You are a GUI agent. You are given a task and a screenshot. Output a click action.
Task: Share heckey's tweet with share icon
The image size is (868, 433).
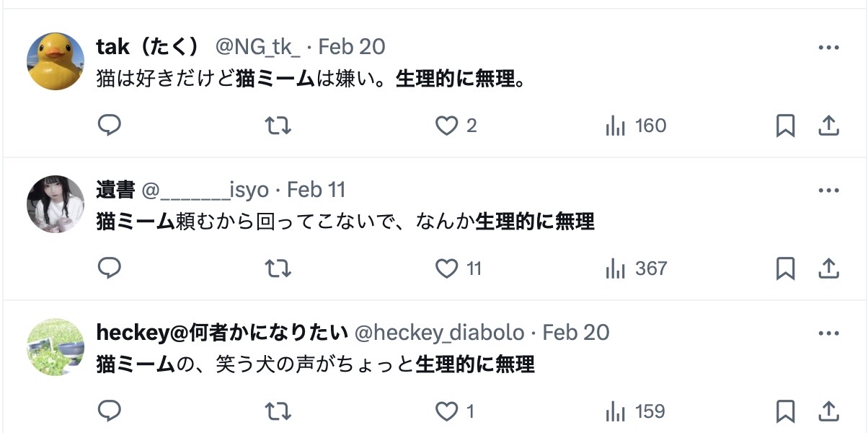click(829, 411)
